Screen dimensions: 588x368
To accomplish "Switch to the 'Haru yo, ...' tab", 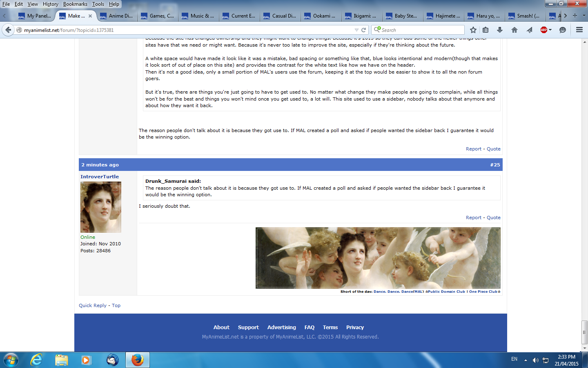I will tap(484, 16).
